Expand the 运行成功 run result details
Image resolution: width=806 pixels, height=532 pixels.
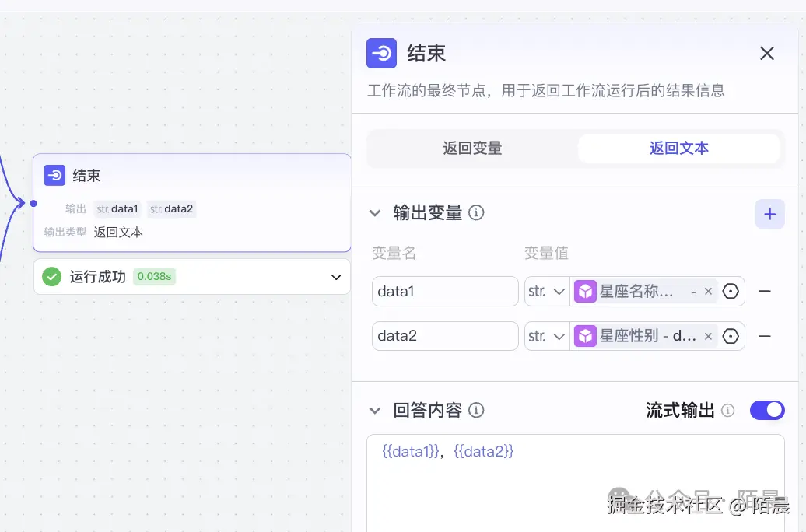[335, 277]
